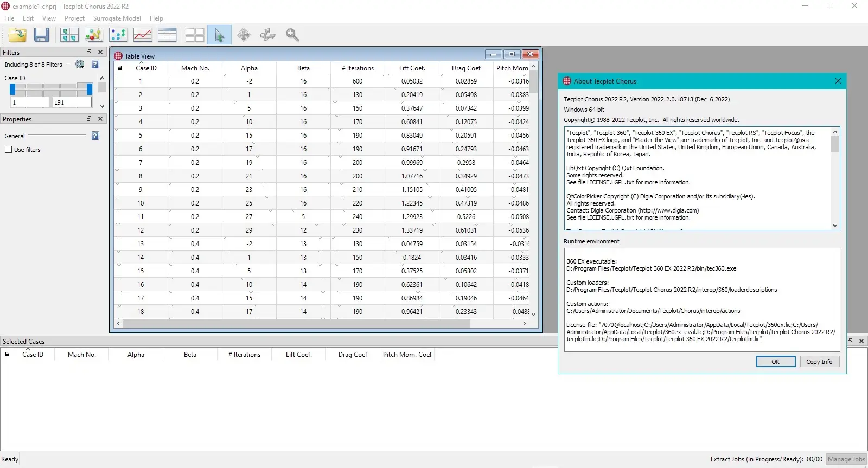The height and width of the screenshot is (468, 868).
Task: Sort Table View by Beta column
Action: (x=303, y=68)
